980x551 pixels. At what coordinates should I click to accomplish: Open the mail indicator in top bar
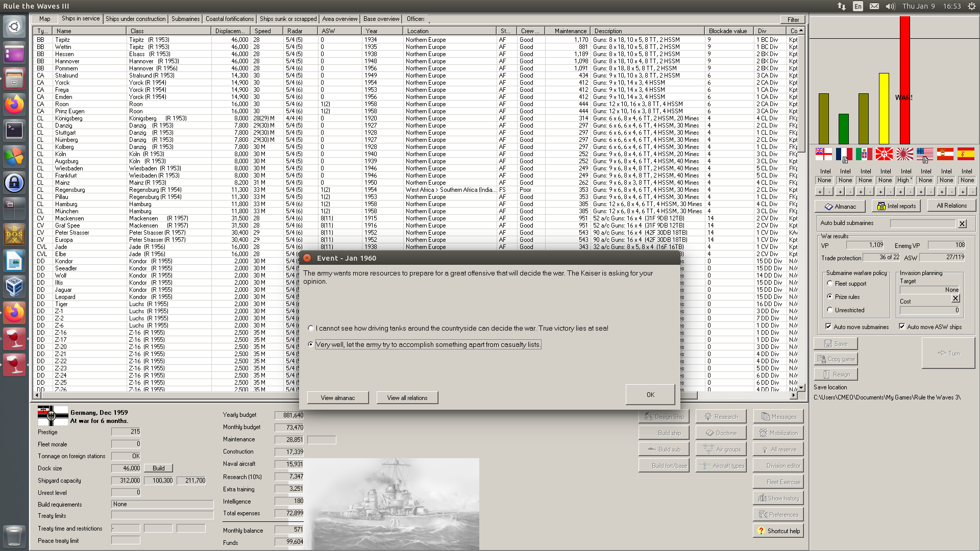[874, 6]
